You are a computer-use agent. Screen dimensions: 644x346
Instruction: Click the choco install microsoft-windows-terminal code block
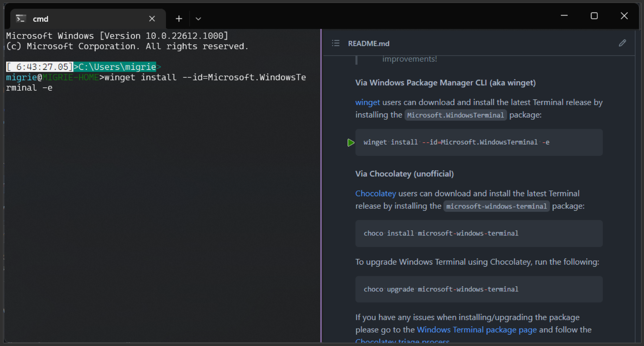[479, 233]
